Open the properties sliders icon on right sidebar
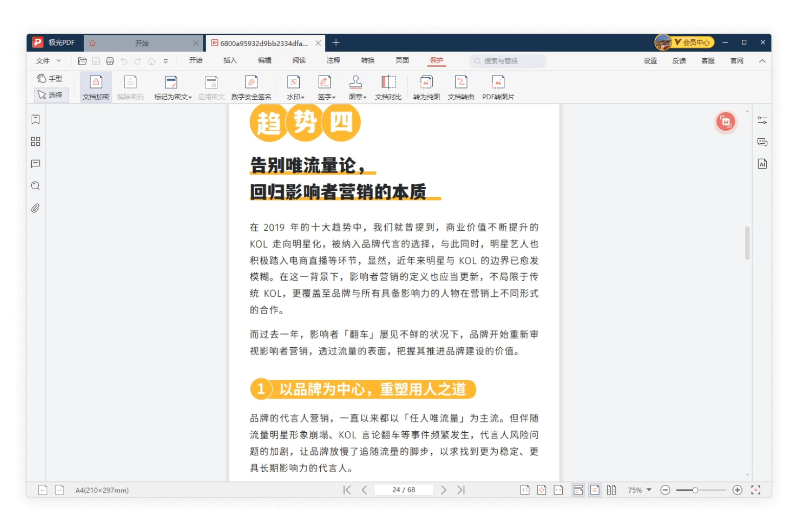This screenshot has height=532, width=798. 762,120
